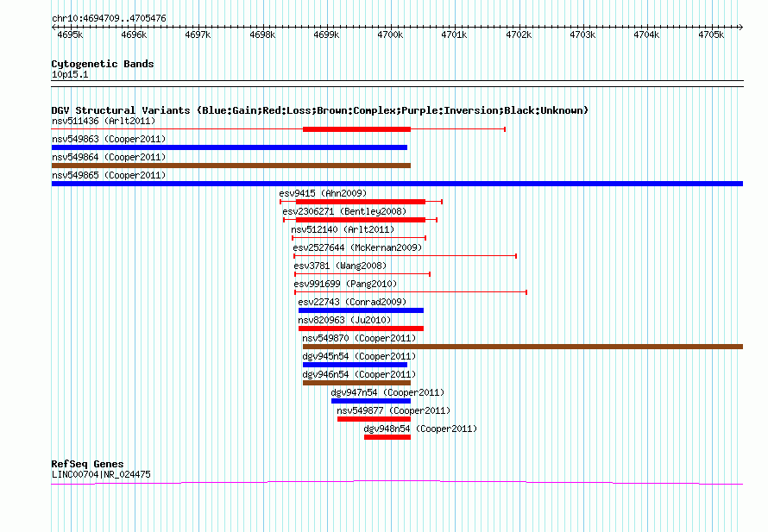This screenshot has height=532, width=768.
Task: Click the blue dgv947n54 gain bar
Action: click(x=371, y=401)
